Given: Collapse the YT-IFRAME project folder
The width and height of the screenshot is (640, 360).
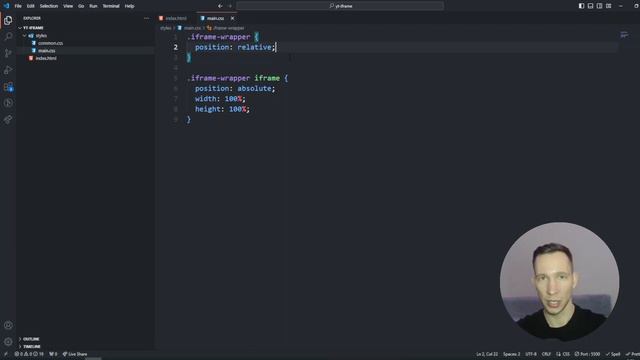Looking at the screenshot, I should click(x=33, y=28).
